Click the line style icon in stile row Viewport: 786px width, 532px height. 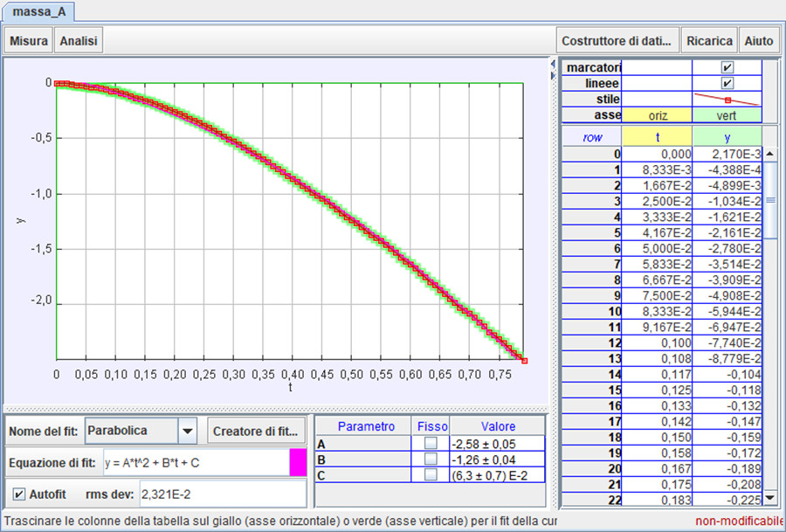727,100
